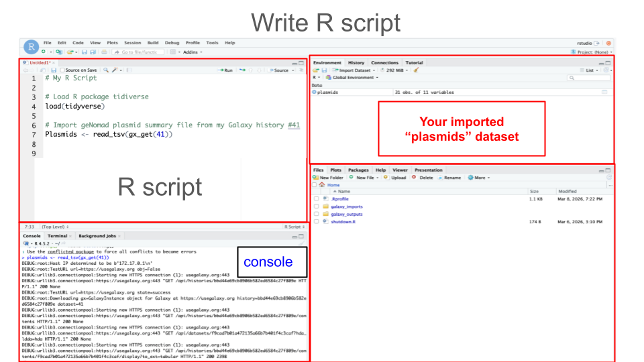The height and width of the screenshot is (362, 644).
Task: Click the plasmids dataset in Environment
Action: click(x=327, y=92)
